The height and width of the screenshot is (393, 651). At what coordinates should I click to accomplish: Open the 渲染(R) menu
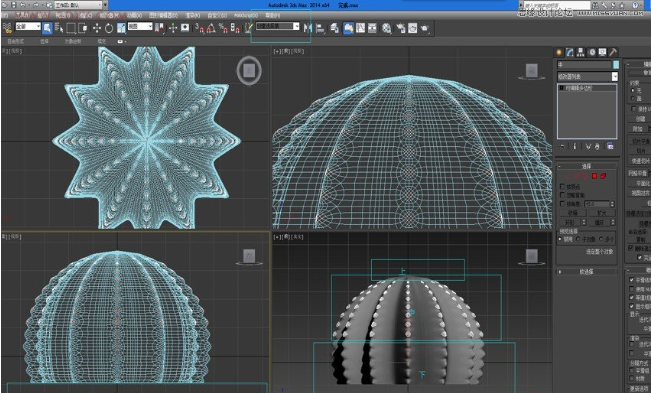tap(193, 15)
